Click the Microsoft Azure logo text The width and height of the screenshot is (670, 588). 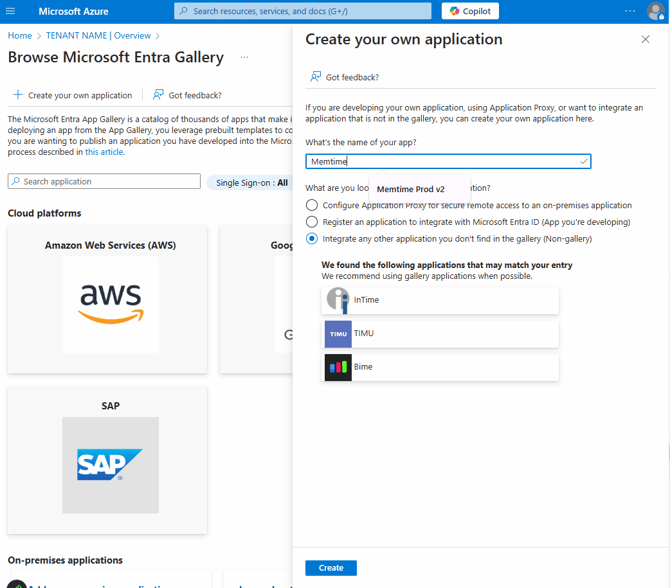(73, 12)
